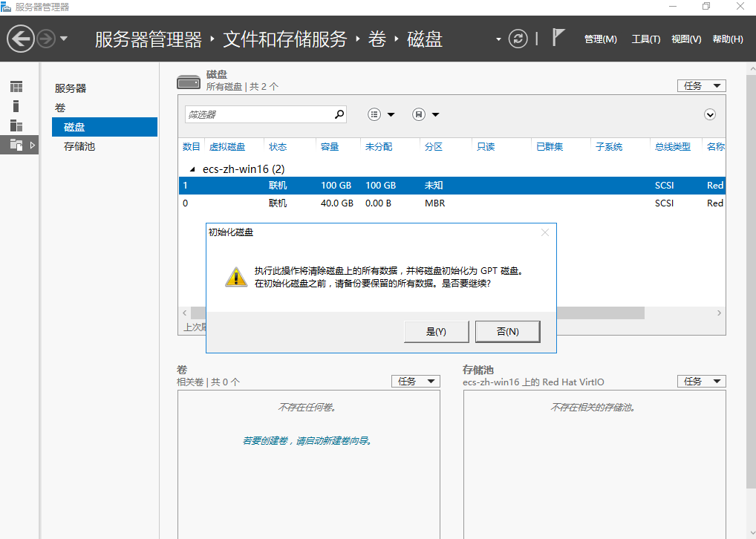
Task: Open the 工具(T) menu
Action: click(645, 39)
